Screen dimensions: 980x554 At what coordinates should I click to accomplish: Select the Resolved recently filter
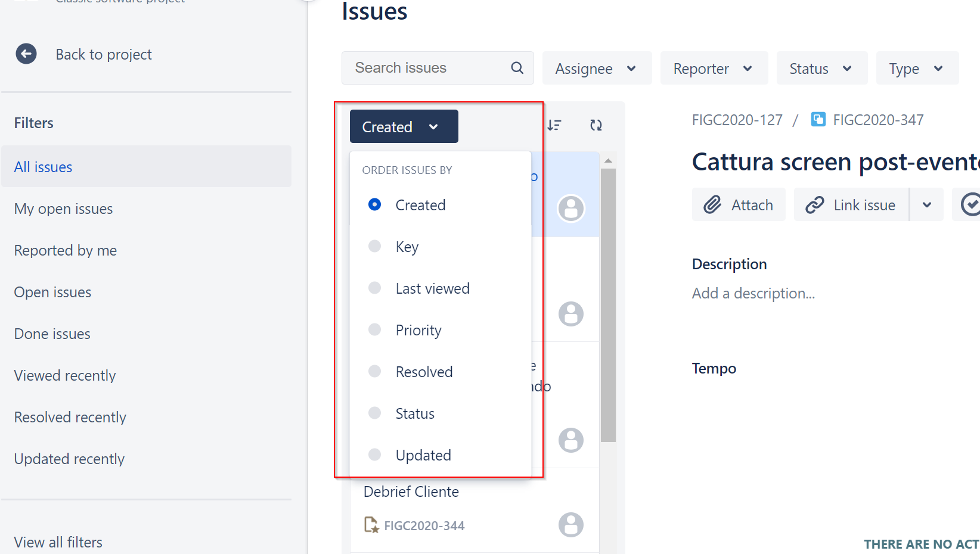click(70, 418)
